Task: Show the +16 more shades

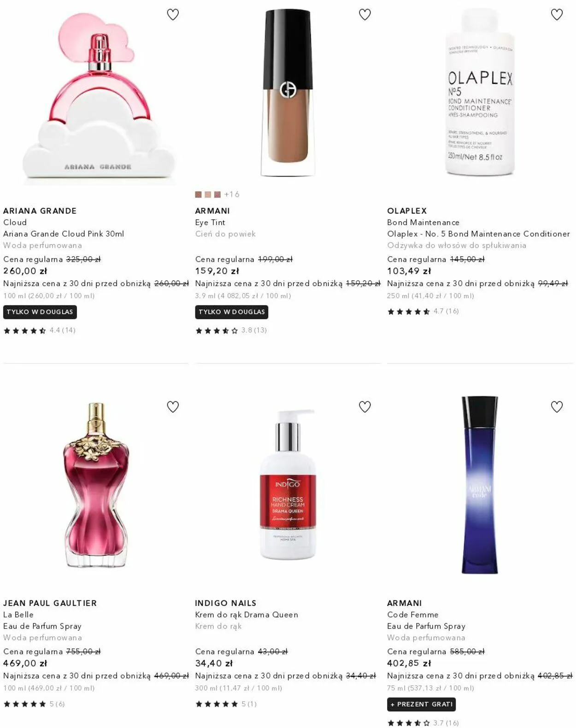Action: click(232, 194)
